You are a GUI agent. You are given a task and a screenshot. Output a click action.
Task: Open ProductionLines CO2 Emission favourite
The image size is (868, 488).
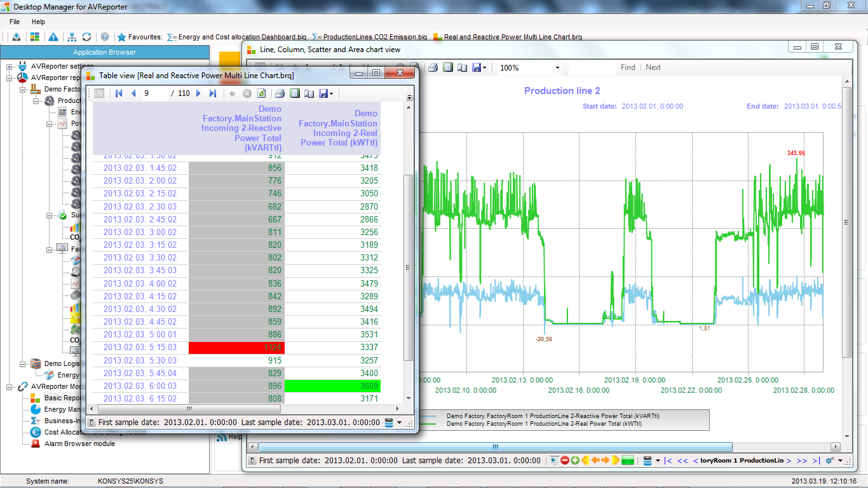point(369,37)
